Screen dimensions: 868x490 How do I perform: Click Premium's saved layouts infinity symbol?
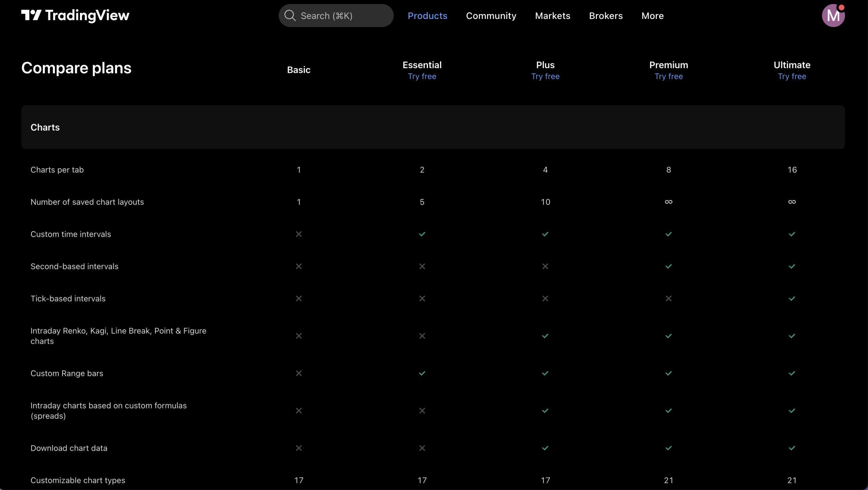pyautogui.click(x=668, y=202)
